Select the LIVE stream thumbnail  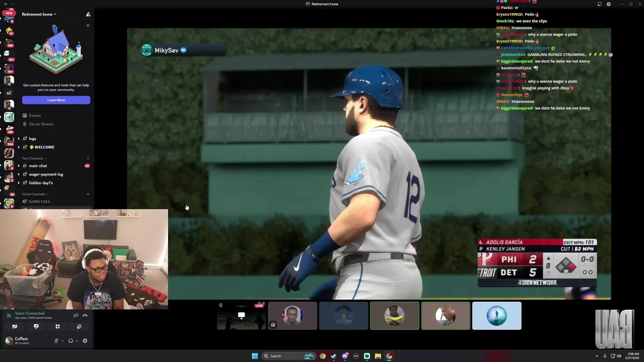242,316
